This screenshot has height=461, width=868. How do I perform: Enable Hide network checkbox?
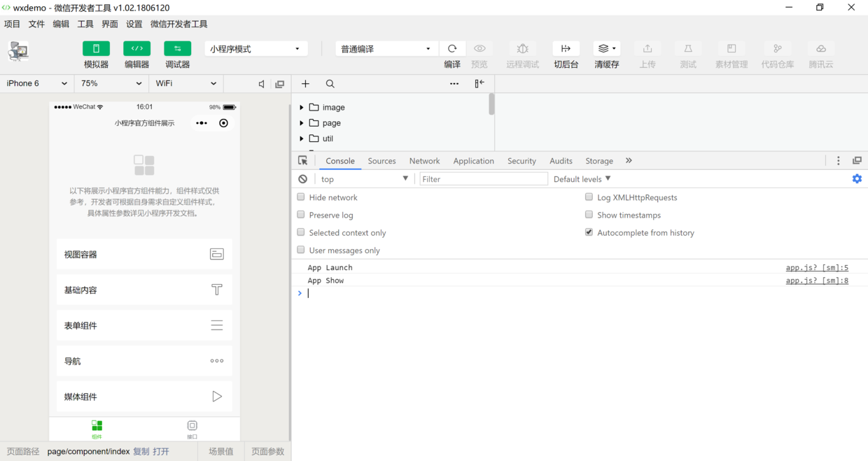click(x=301, y=197)
